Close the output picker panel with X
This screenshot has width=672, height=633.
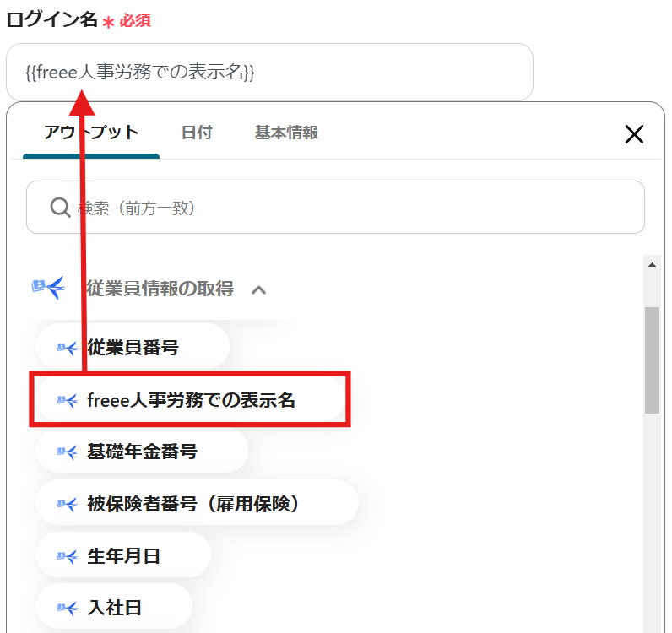tap(634, 134)
